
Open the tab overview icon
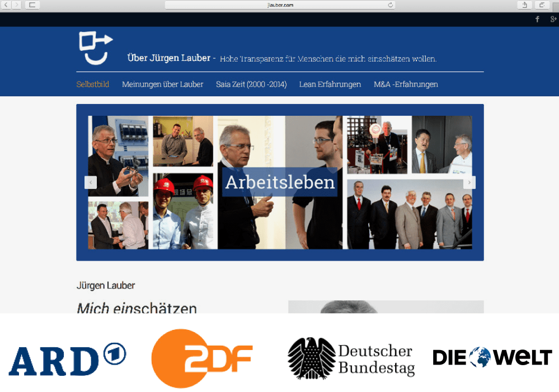[x=541, y=5]
